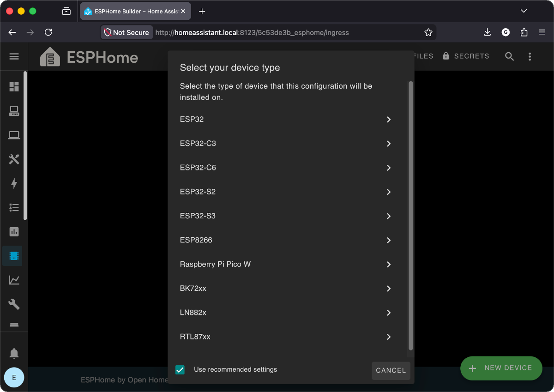Choose the ESP32 text entry

tap(192, 119)
